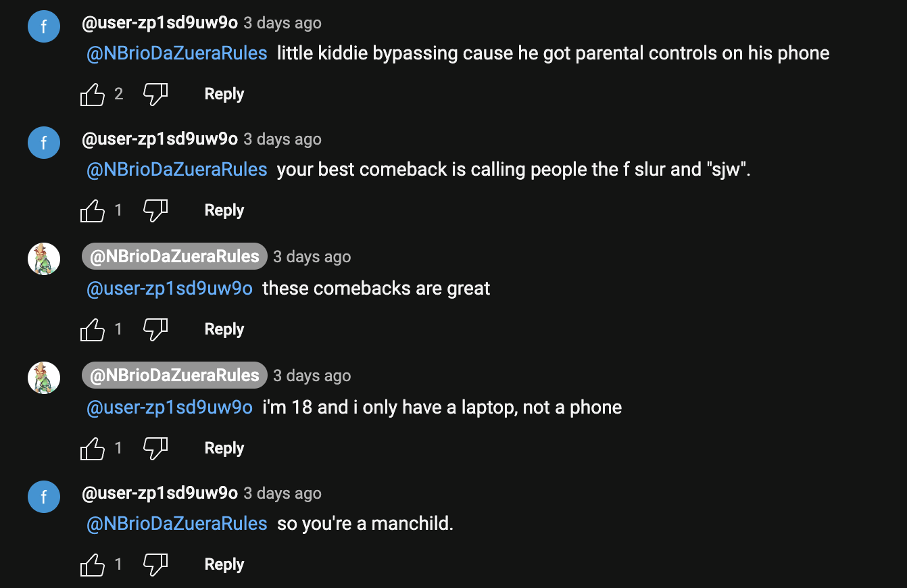This screenshot has height=588, width=907.
Task: Dislike the "your best comeback" comment
Action: (x=155, y=211)
